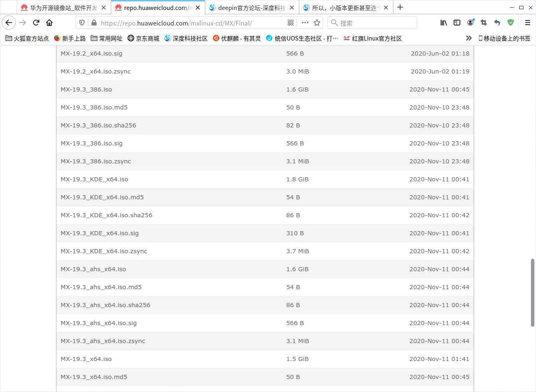Open the MX-19.3_ahs_x64.iso.md5 link
536x392 pixels.
pyautogui.click(x=101, y=287)
